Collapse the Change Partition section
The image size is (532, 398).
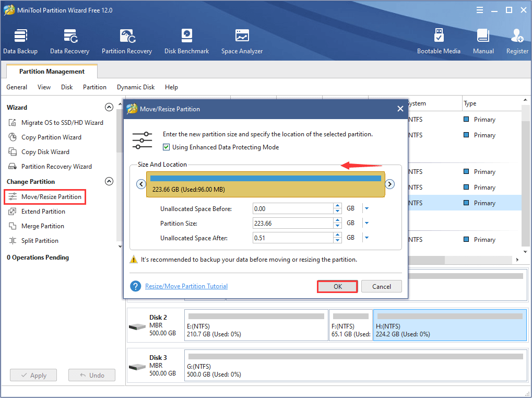click(x=109, y=181)
